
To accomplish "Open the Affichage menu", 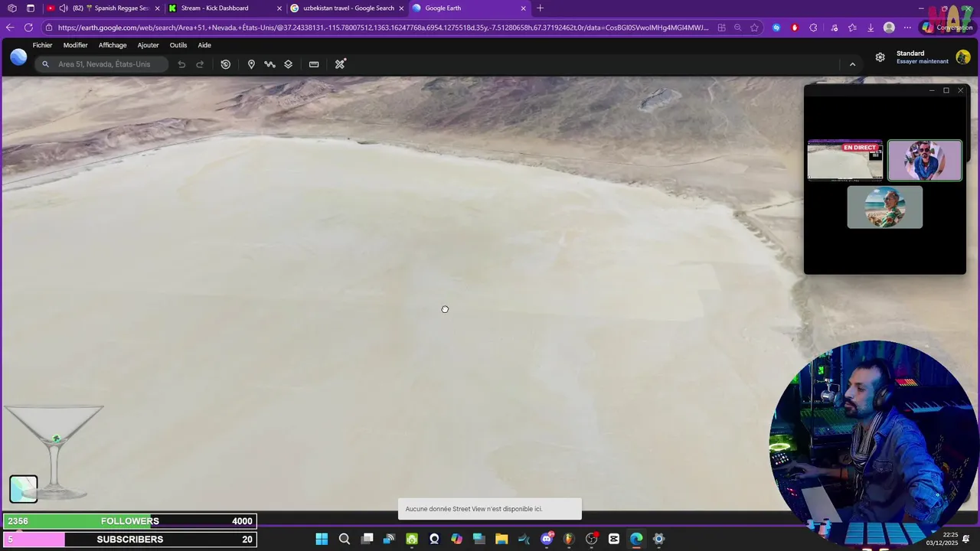I will [113, 45].
